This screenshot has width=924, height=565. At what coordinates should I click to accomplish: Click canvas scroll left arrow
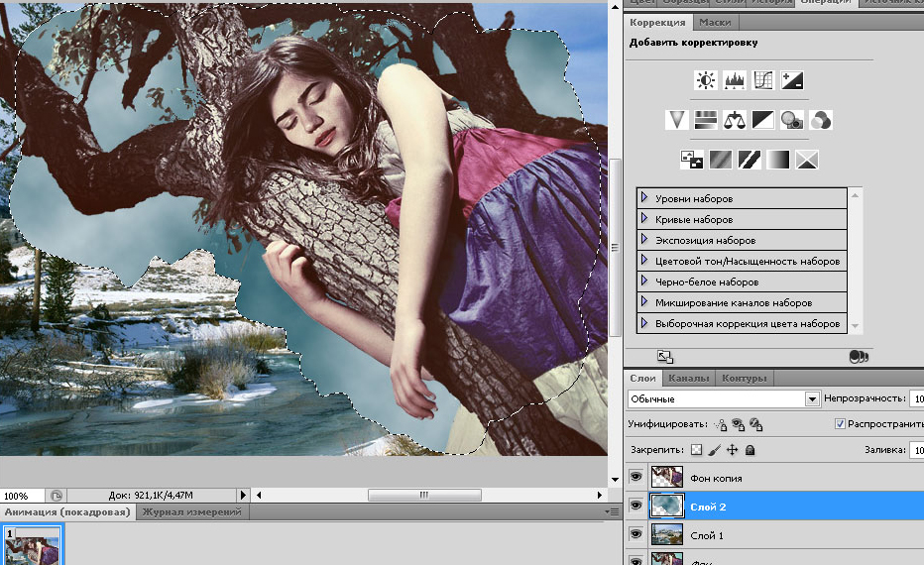pos(260,495)
